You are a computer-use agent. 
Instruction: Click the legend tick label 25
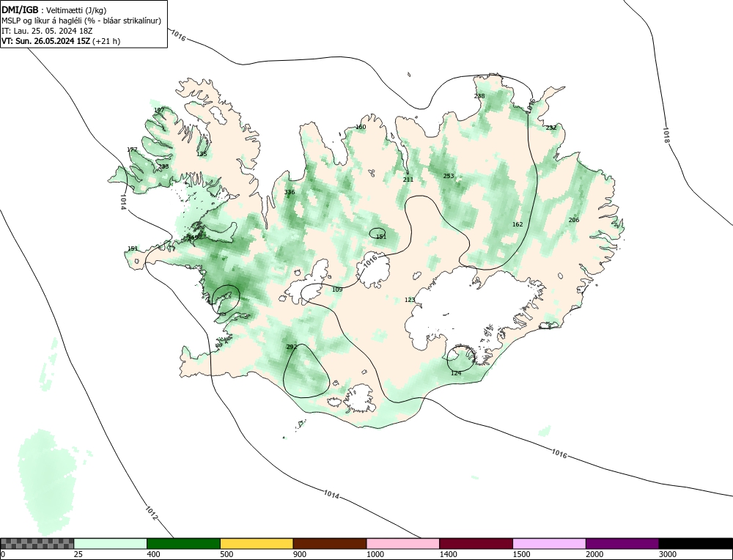[x=78, y=554]
